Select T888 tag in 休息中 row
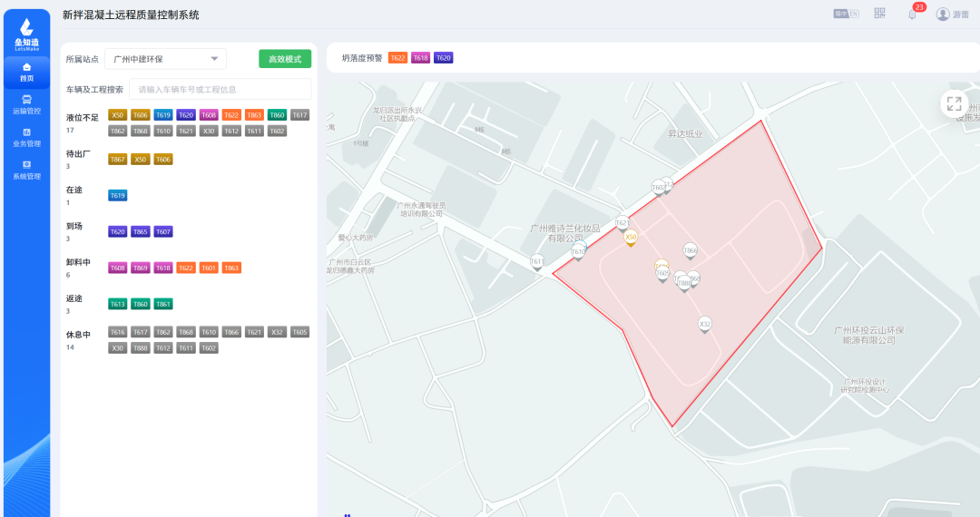980x517 pixels. [141, 348]
